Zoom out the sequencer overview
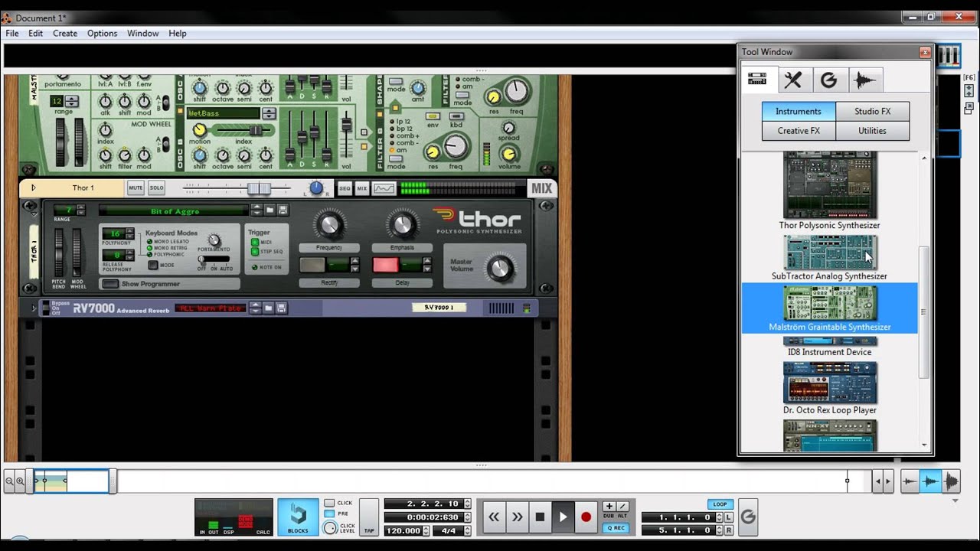Viewport: 980px width, 551px height. click(x=9, y=481)
